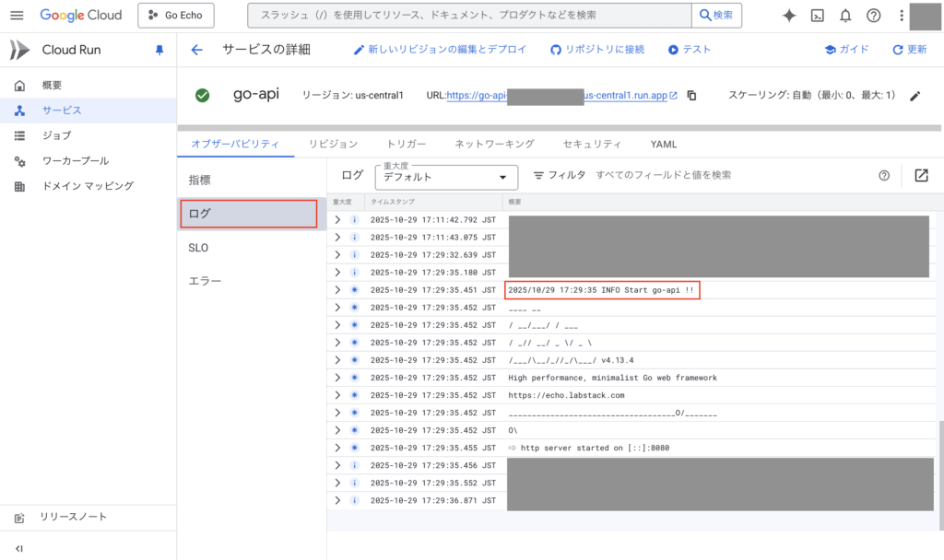Edit scaling with the pencil icon
944x560 pixels.
[915, 95]
